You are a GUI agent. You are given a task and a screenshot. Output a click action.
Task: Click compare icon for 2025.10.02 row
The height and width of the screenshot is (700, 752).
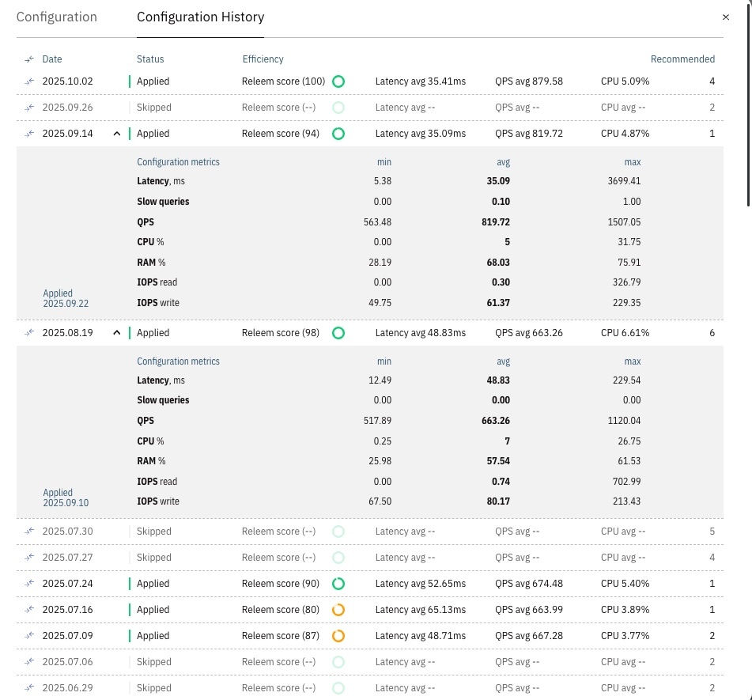[29, 81]
